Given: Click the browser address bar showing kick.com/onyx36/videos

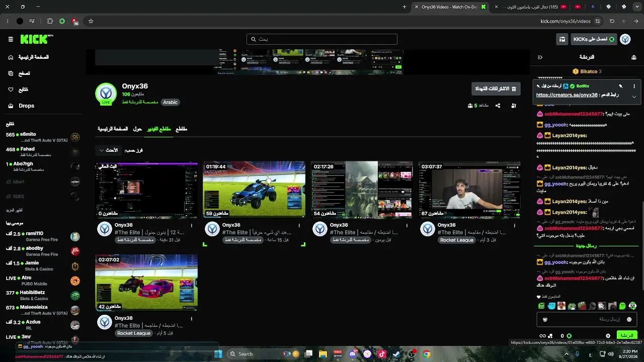Looking at the screenshot, I should pos(566,21).
